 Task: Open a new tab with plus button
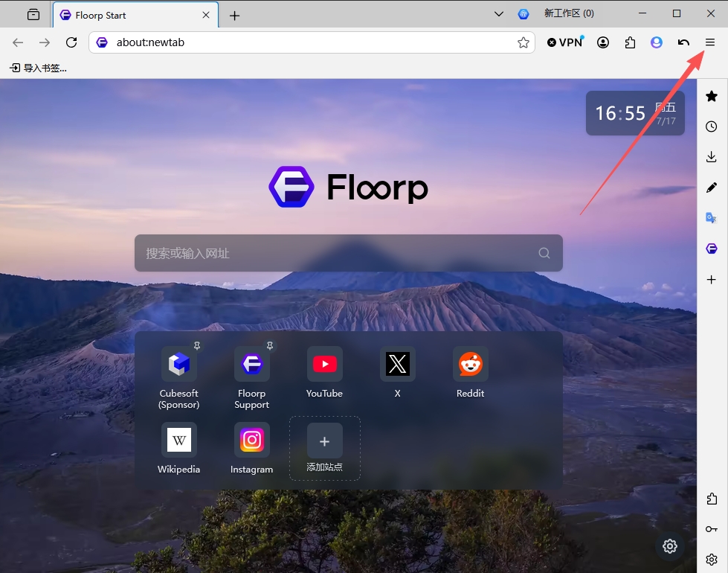pos(234,16)
